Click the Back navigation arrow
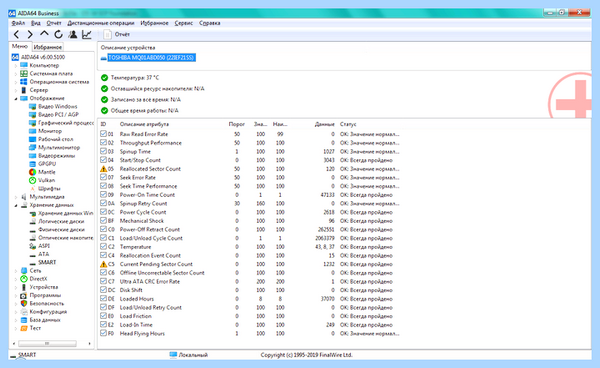Screen dimensions: 600x368 pos(16,34)
